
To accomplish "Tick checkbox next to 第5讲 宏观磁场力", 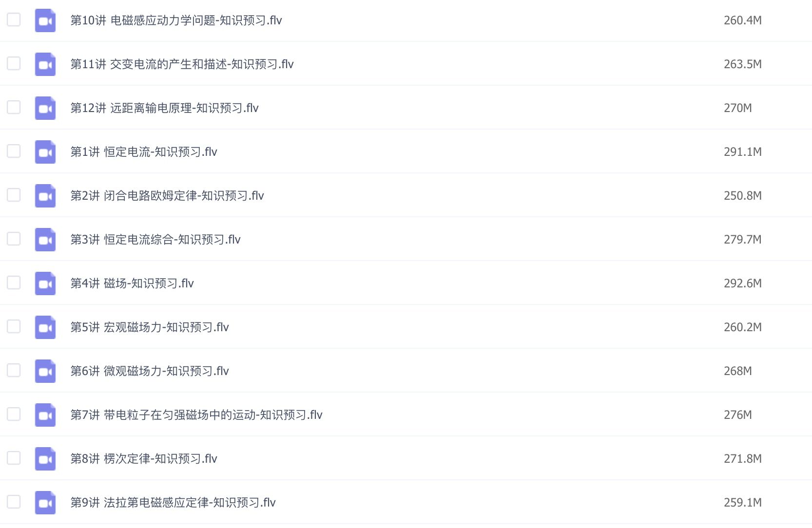I will pyautogui.click(x=14, y=326).
